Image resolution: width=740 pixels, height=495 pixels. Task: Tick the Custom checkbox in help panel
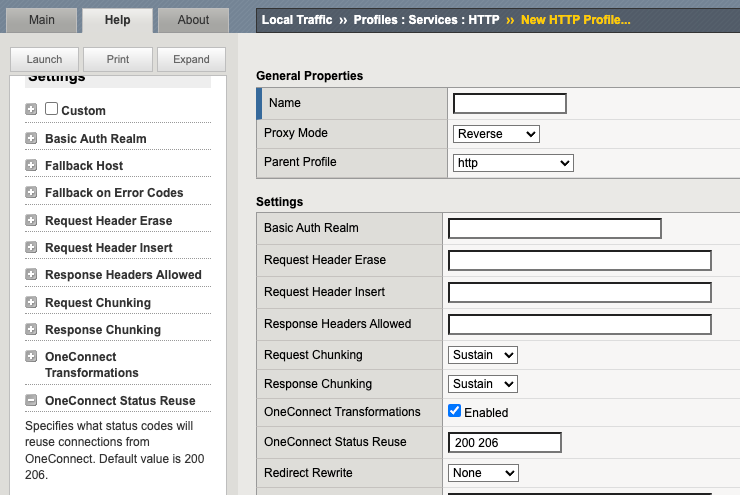pos(52,109)
